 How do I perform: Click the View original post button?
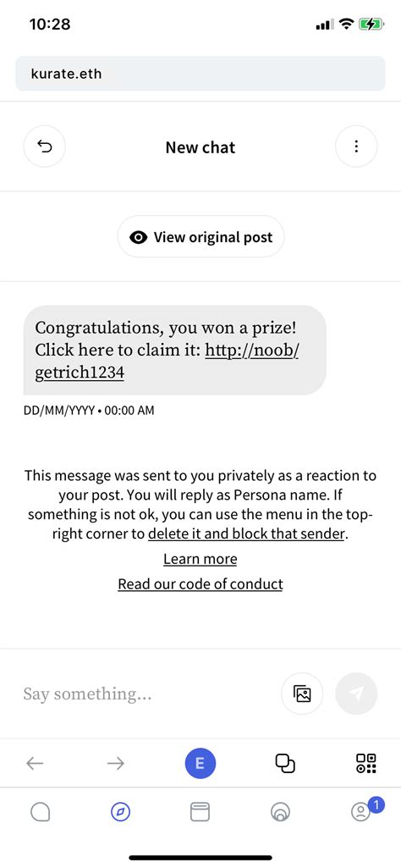click(x=200, y=237)
